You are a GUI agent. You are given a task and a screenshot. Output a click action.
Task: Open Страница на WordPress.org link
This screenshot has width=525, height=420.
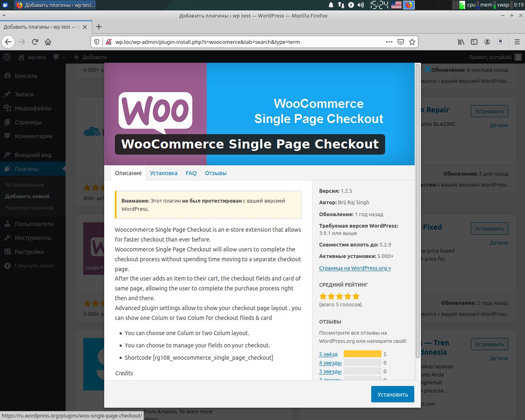tap(355, 268)
